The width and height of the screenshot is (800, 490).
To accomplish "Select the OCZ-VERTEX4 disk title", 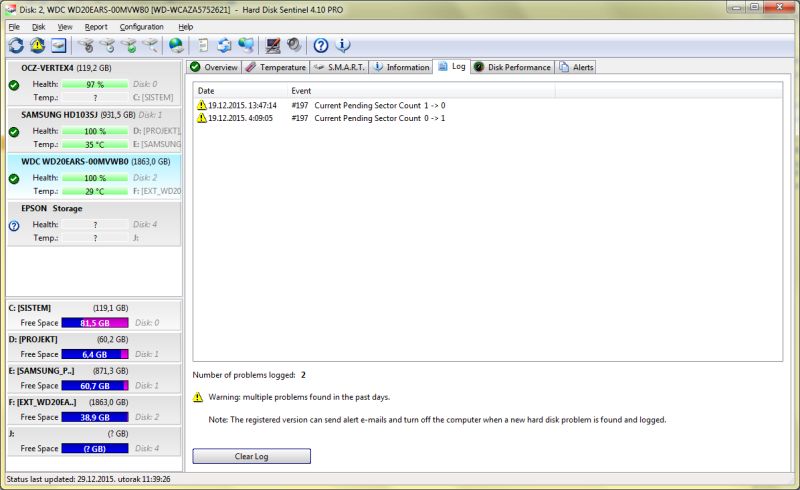I will [x=47, y=68].
